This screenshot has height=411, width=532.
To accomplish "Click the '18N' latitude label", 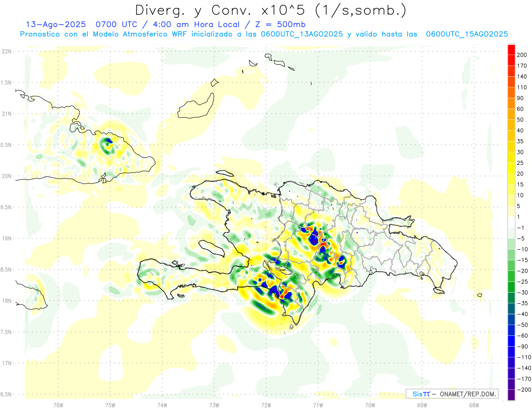I will (x=6, y=301).
